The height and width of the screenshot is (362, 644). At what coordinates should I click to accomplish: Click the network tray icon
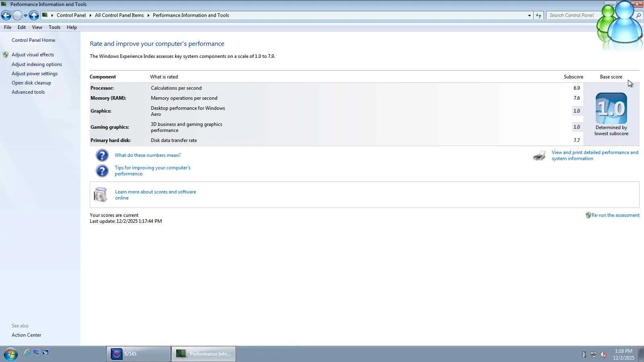pos(594,354)
